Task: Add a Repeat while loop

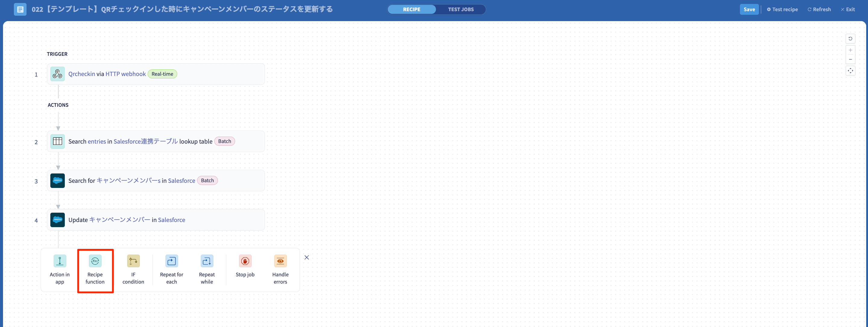Action: click(x=207, y=270)
